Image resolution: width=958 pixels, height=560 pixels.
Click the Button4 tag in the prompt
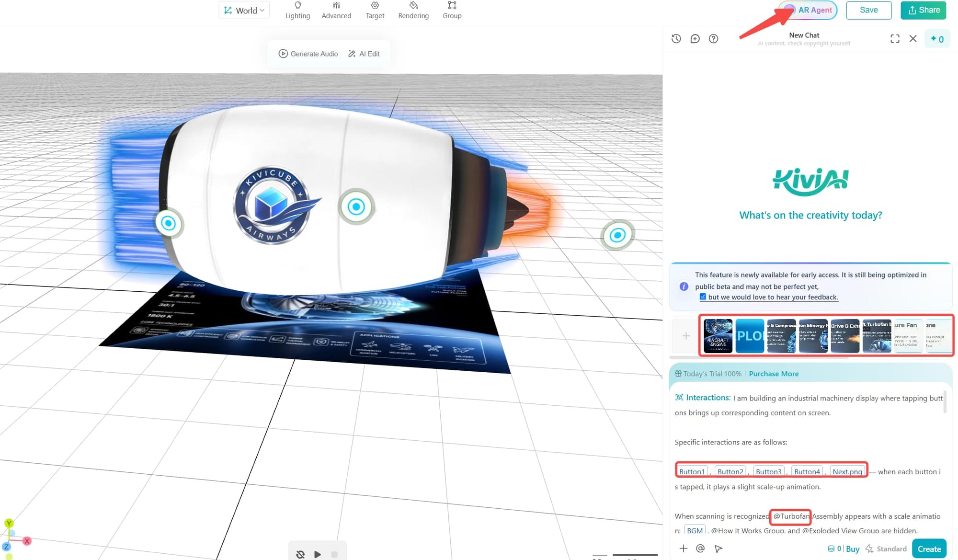pyautogui.click(x=807, y=471)
